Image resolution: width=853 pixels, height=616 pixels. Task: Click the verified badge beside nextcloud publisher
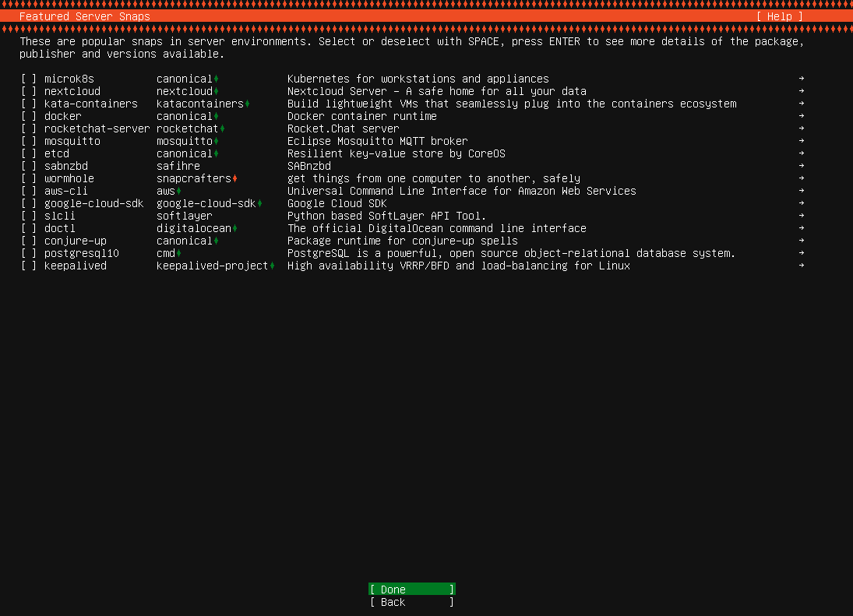[x=217, y=91]
